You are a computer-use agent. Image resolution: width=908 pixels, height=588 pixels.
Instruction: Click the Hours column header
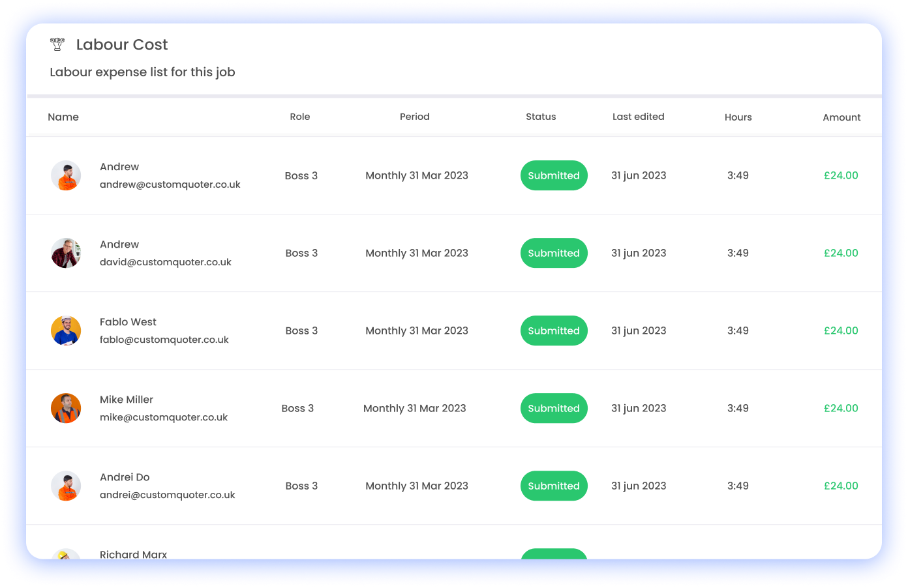(x=738, y=117)
